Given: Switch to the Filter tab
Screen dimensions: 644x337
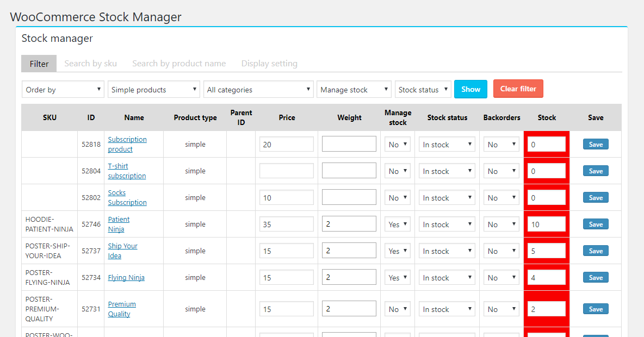Looking at the screenshot, I should point(39,64).
